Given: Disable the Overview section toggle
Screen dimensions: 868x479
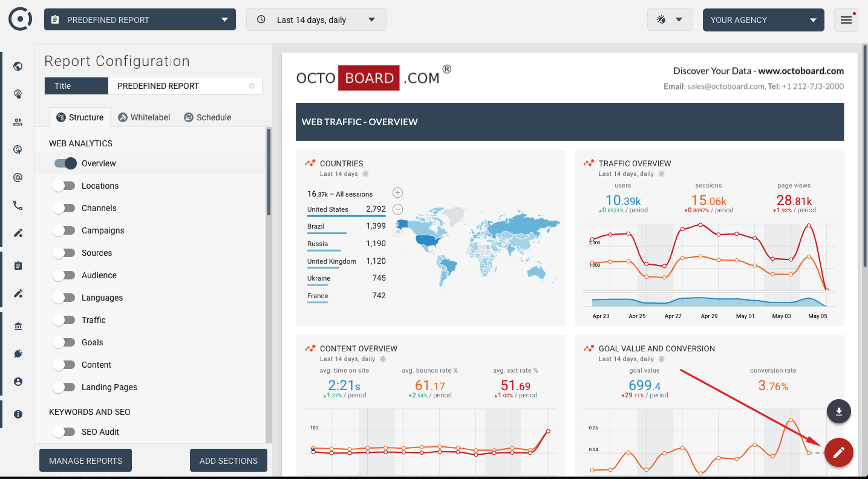Looking at the screenshot, I should pos(65,163).
